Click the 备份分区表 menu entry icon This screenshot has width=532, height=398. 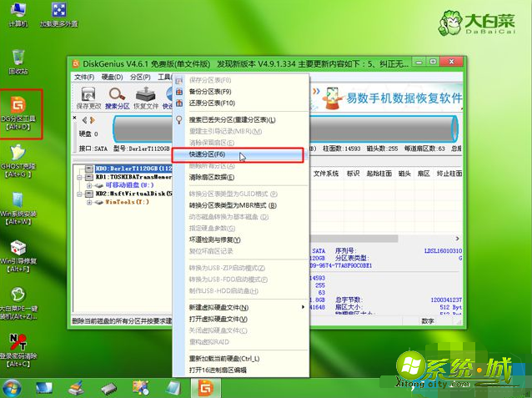point(179,91)
